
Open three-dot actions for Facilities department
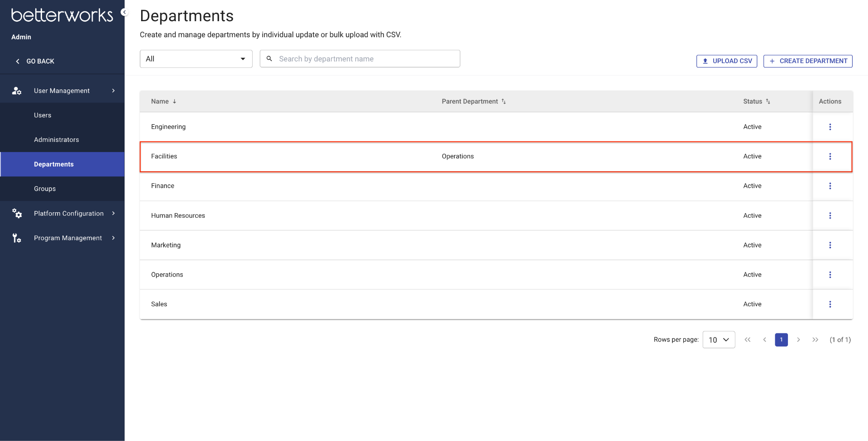[x=830, y=156]
